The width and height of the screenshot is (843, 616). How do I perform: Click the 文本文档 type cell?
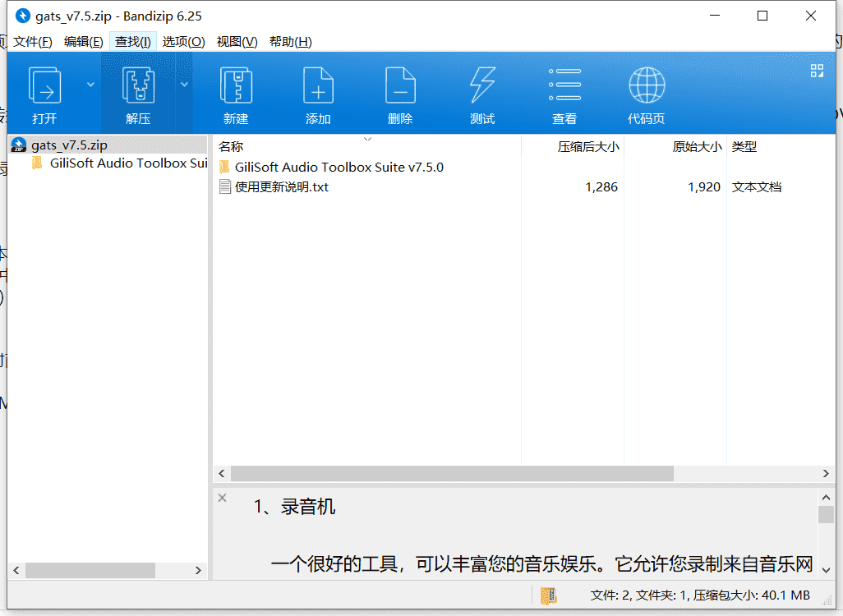[x=757, y=187]
